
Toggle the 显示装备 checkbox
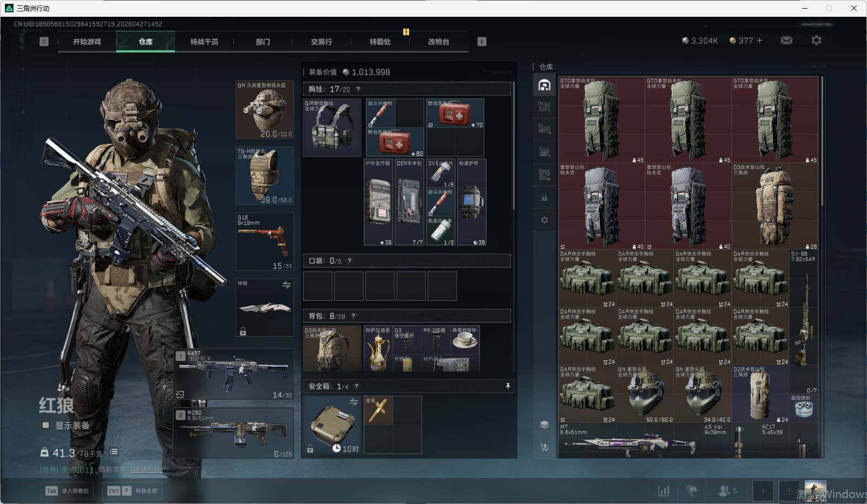click(46, 425)
